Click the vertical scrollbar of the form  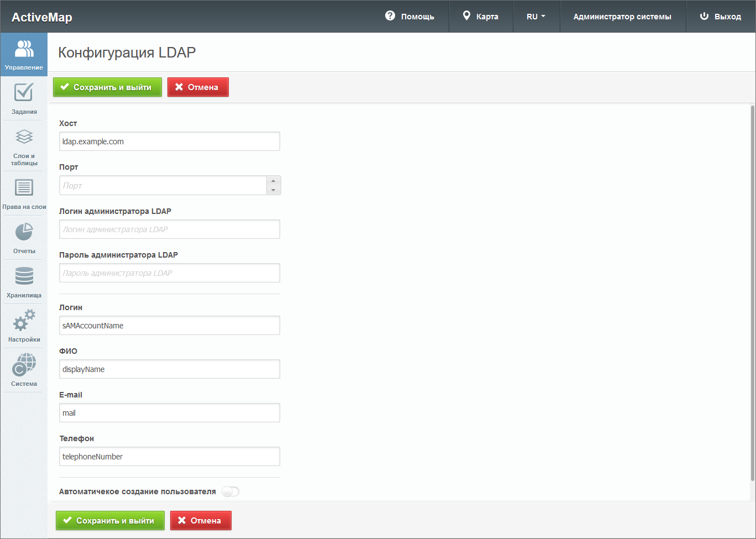tap(752, 293)
